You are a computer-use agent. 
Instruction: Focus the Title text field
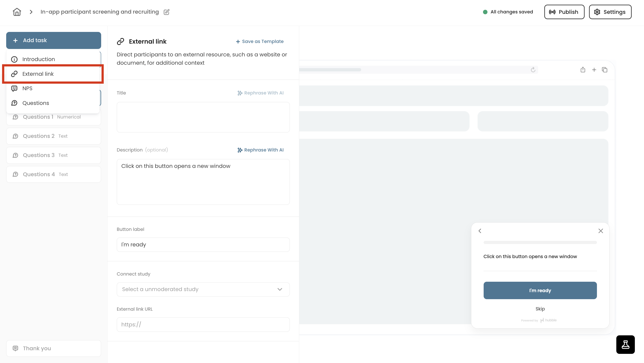pyautogui.click(x=203, y=117)
